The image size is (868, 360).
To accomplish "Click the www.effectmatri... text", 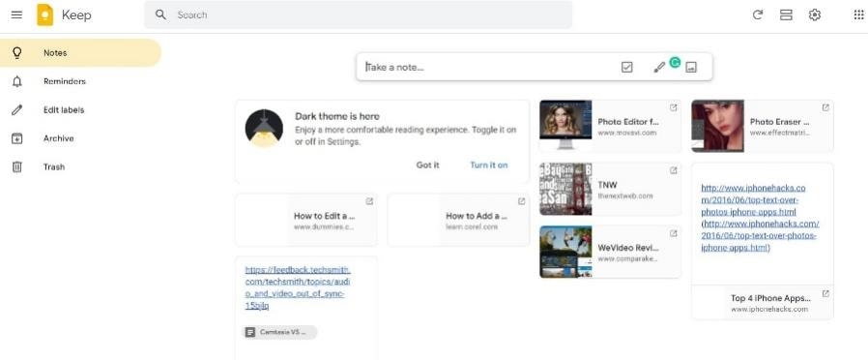I will (x=779, y=133).
